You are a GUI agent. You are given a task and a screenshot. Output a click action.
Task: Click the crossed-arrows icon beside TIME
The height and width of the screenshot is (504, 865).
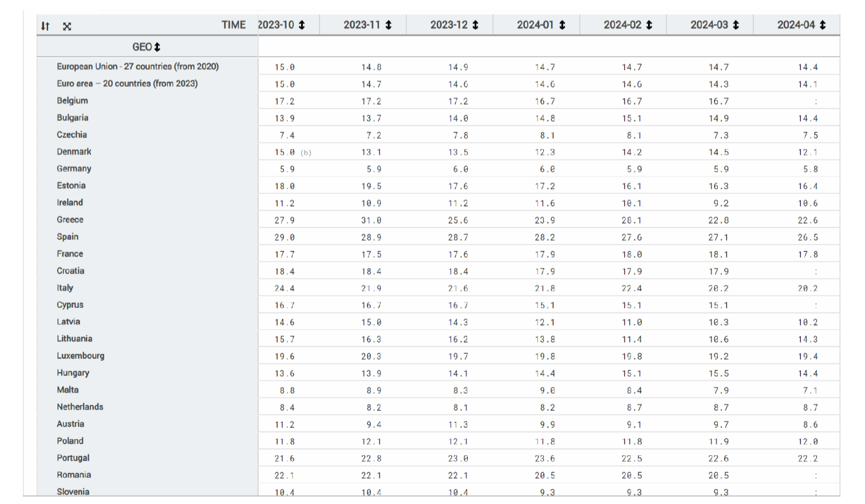(x=67, y=26)
